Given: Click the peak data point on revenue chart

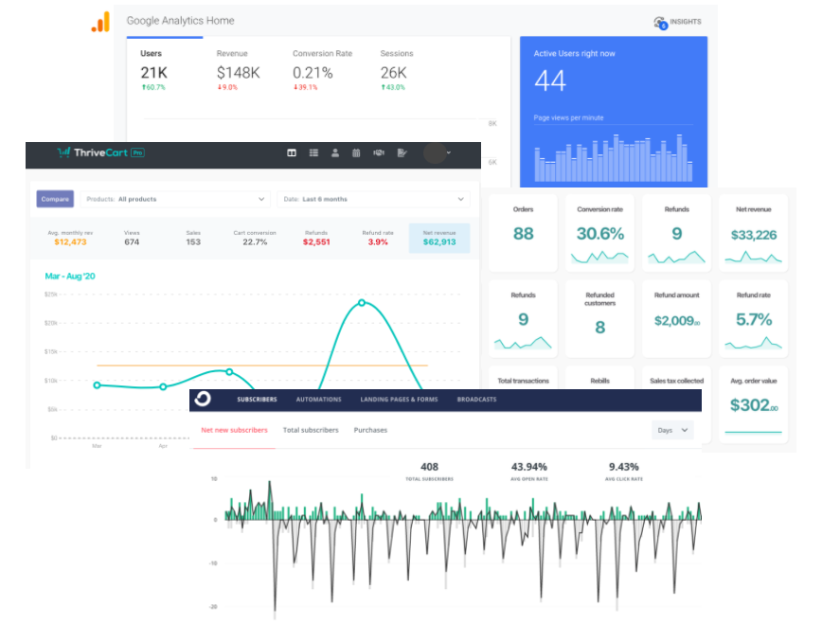Looking at the screenshot, I should (362, 303).
